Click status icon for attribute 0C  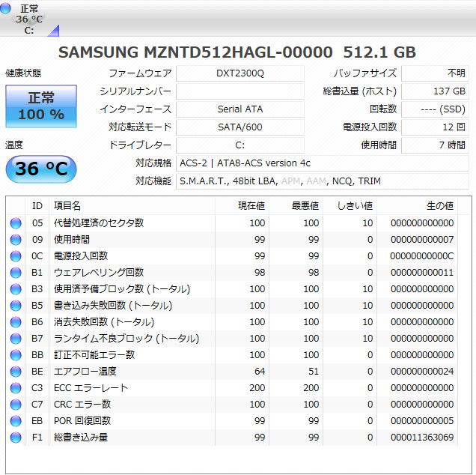(16, 256)
